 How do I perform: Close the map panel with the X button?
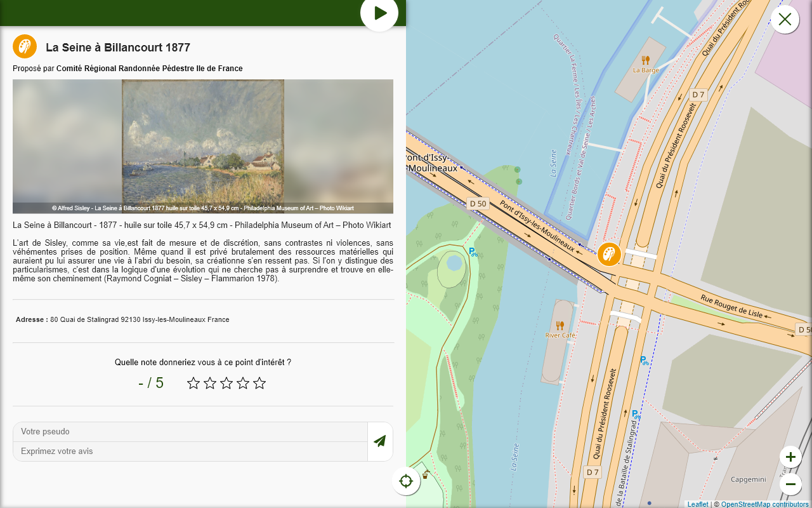click(x=785, y=19)
